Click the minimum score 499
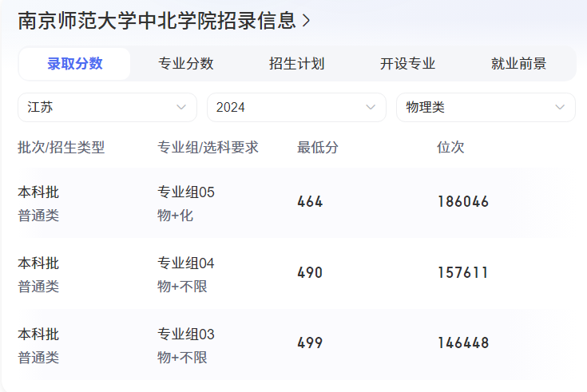Viewport: 587px width, 392px height. (x=310, y=343)
